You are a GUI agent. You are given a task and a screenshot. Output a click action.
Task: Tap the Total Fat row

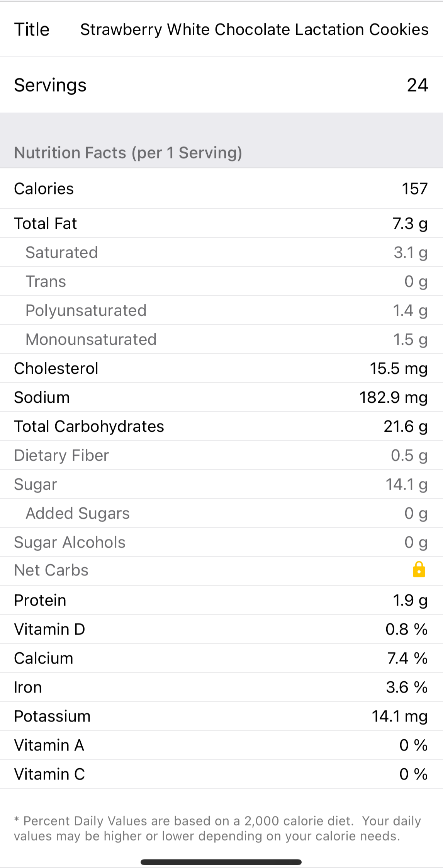pyautogui.click(x=221, y=224)
